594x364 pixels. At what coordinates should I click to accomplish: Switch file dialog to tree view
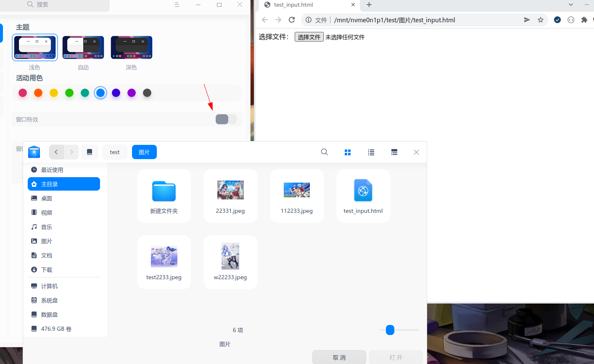point(394,152)
